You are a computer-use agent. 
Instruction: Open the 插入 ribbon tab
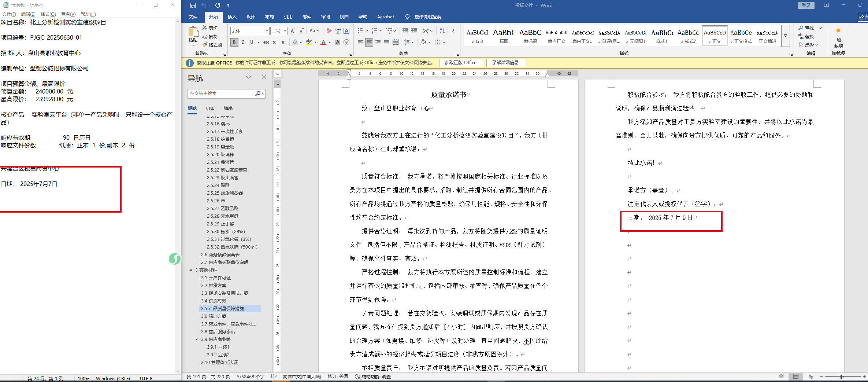coord(232,17)
